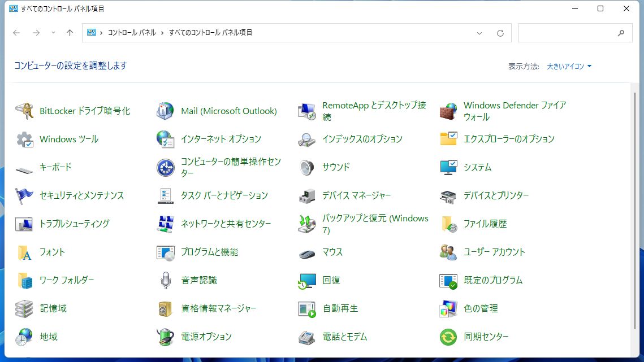Click the セキュリティとメンテナンス flag icon

point(24,195)
